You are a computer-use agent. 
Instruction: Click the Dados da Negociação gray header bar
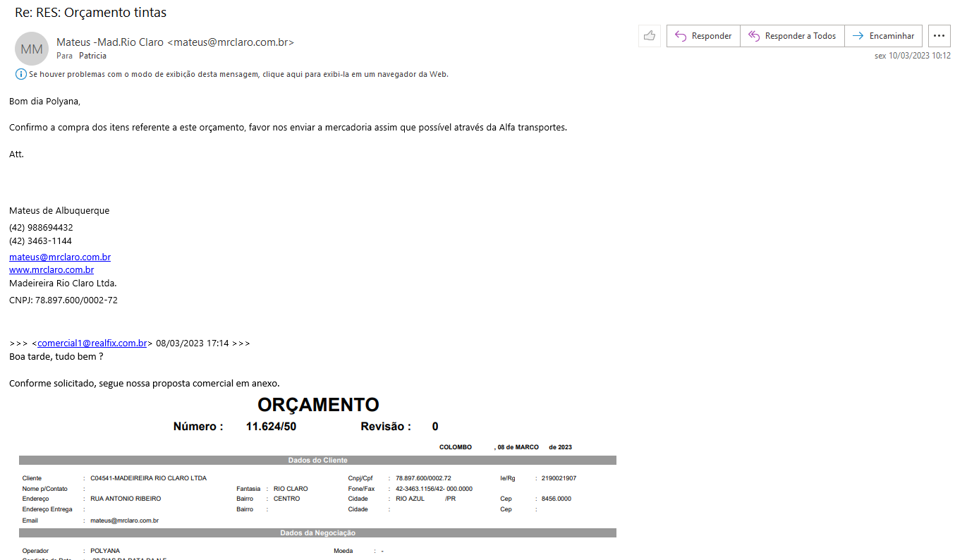[317, 533]
